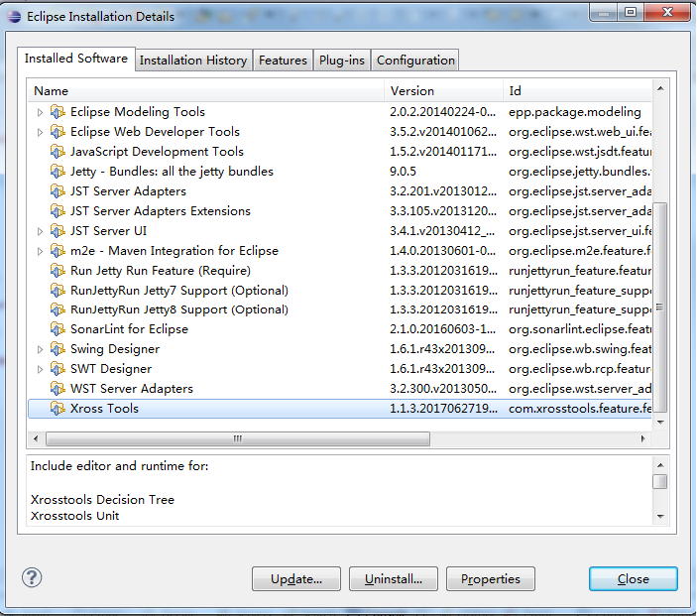697x616 pixels.
Task: Open Properties for selected software
Action: tap(491, 578)
